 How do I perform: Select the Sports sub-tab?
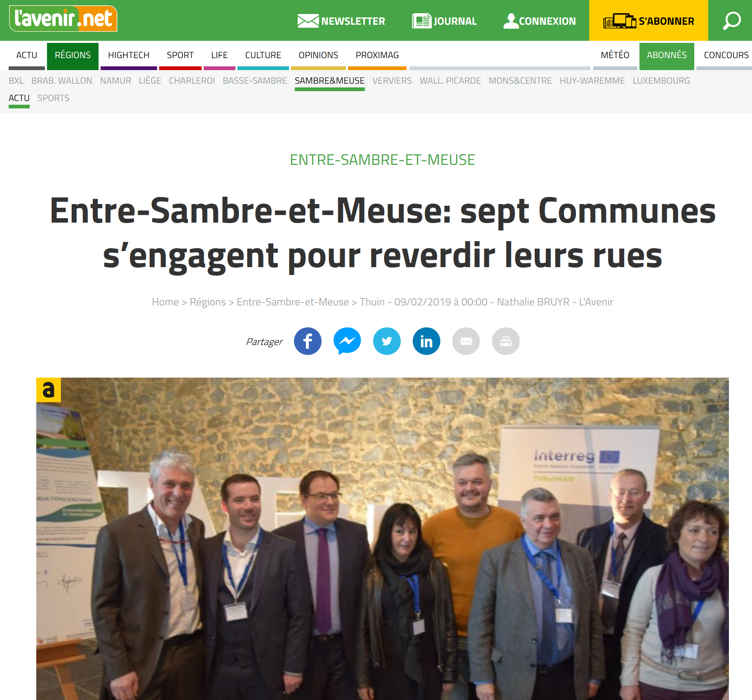point(53,98)
